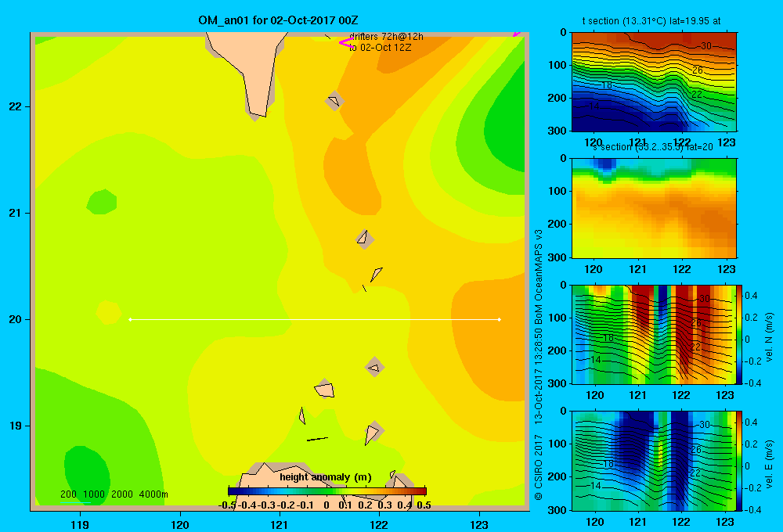The width and height of the screenshot is (783, 532).
Task: Click the "0.4" tick on vel. N color bar
Action: (751, 296)
